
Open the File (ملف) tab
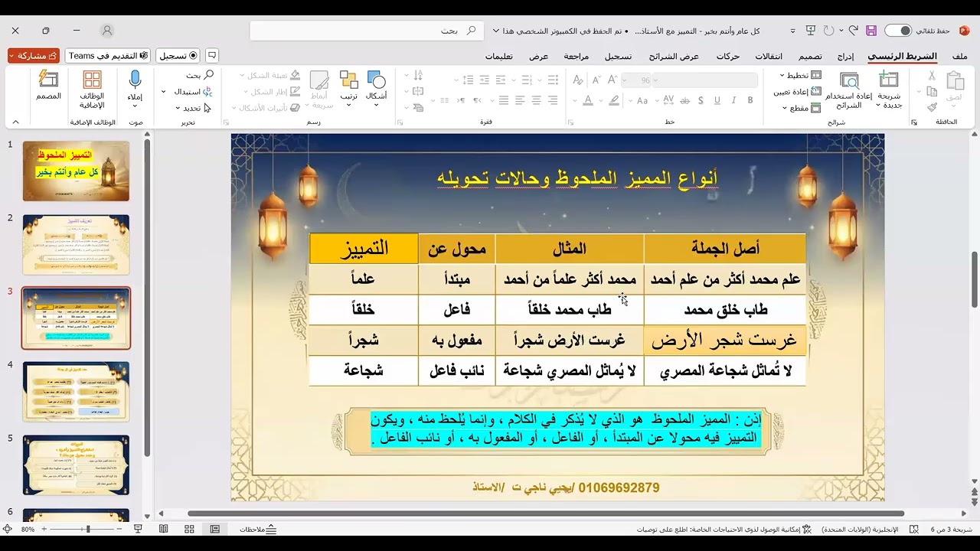click(x=959, y=56)
